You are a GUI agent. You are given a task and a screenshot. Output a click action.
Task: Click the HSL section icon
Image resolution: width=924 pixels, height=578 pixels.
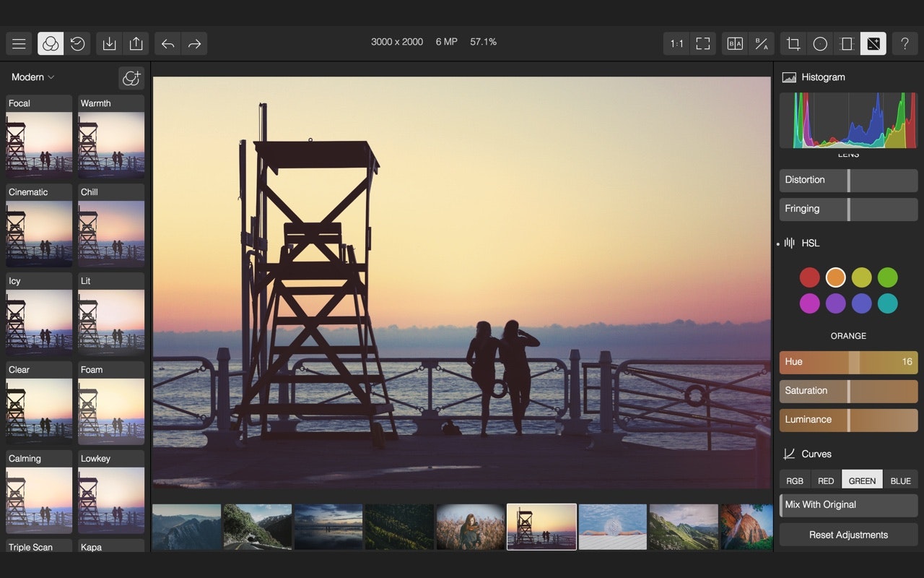789,243
